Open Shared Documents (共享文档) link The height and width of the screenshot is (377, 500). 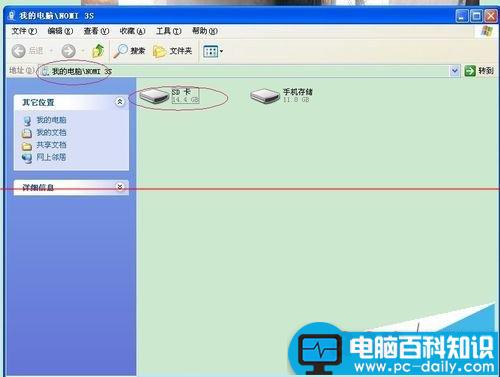(x=51, y=145)
